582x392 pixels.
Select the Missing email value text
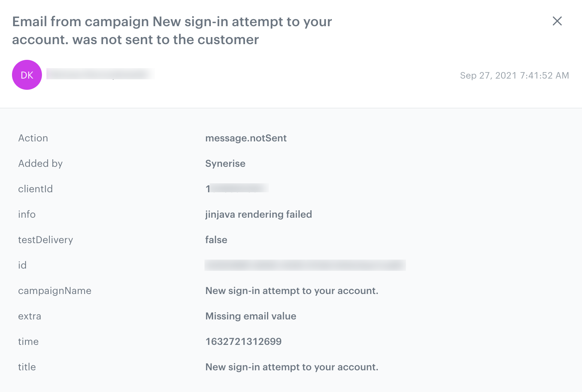tap(251, 316)
